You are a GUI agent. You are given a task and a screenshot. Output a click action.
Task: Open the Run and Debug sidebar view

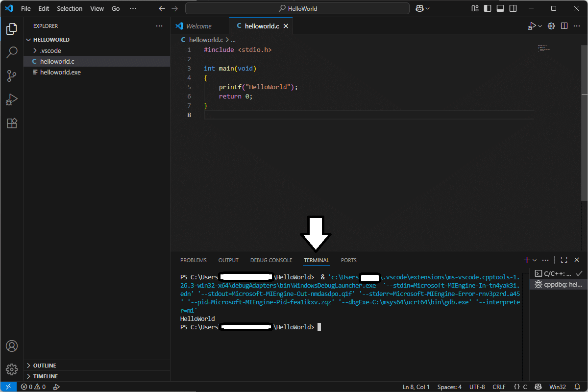12,99
